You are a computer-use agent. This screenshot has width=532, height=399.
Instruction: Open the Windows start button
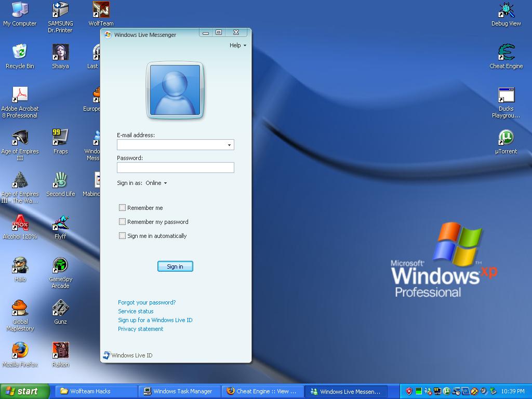click(x=25, y=391)
